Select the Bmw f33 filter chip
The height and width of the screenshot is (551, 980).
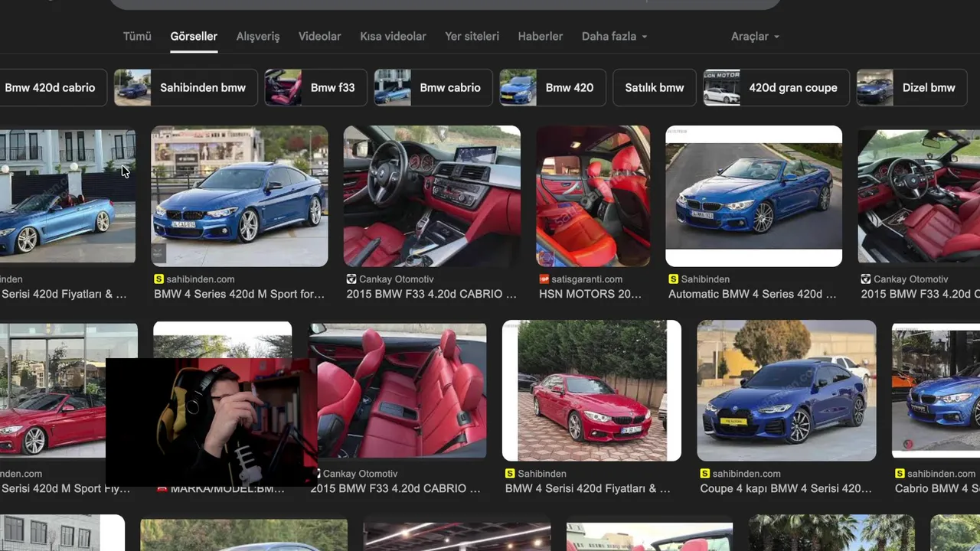coord(315,87)
